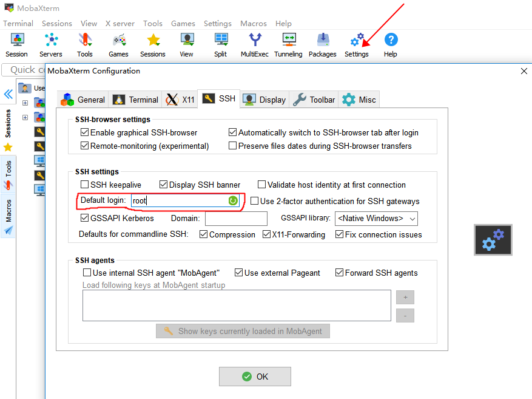The width and height of the screenshot is (532, 399).
Task: Click the large gears settings image
Action: point(493,240)
